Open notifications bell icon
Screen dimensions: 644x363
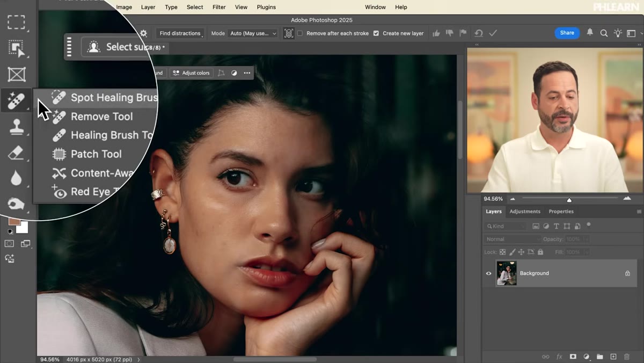pyautogui.click(x=590, y=33)
